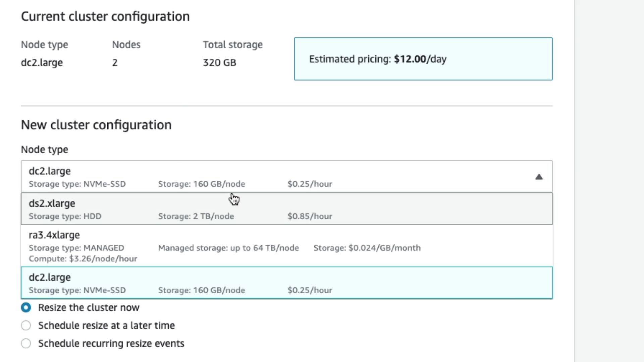Click Managed storage up to 64 TB/node text
The height and width of the screenshot is (362, 644).
228,248
